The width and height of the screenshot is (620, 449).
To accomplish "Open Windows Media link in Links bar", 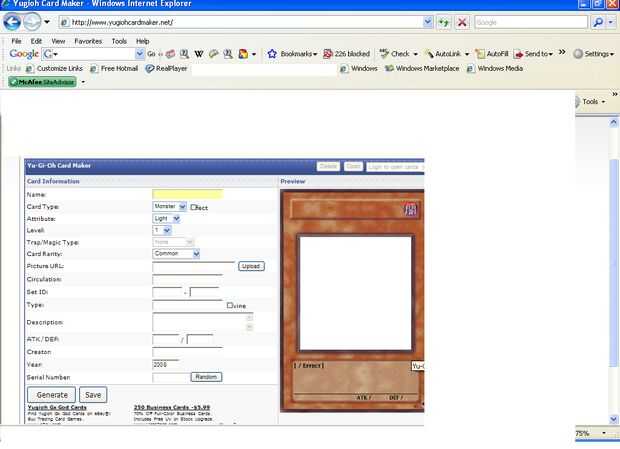I will point(495,68).
